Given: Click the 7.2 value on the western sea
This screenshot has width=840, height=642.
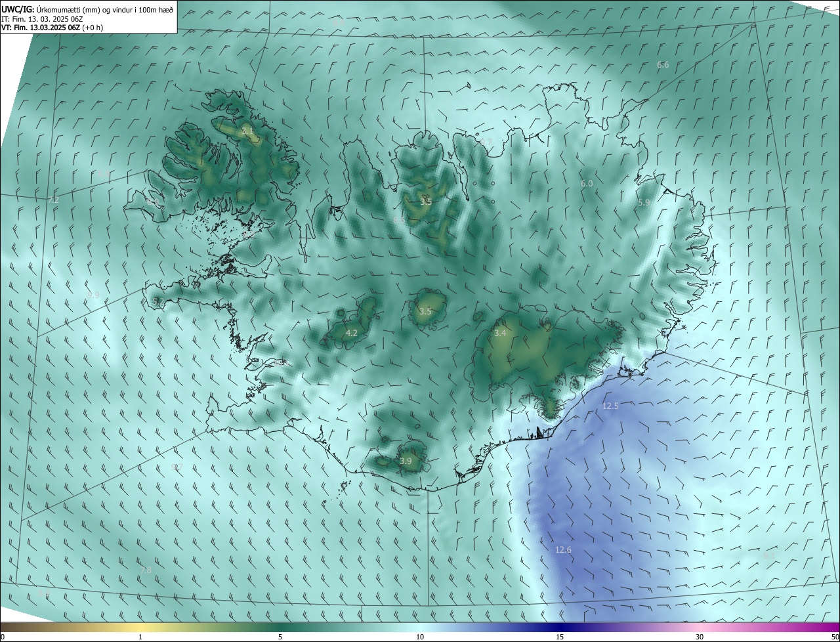Looking at the screenshot, I should point(54,200).
